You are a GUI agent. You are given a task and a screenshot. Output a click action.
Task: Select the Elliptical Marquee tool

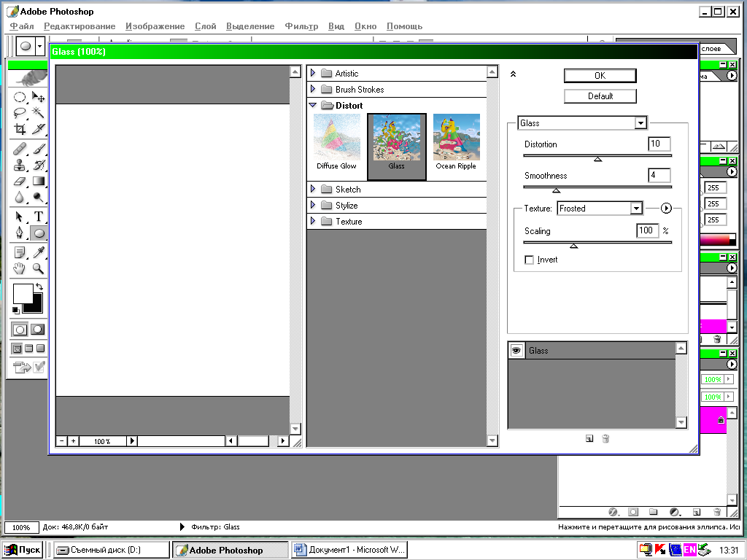pos(20,97)
